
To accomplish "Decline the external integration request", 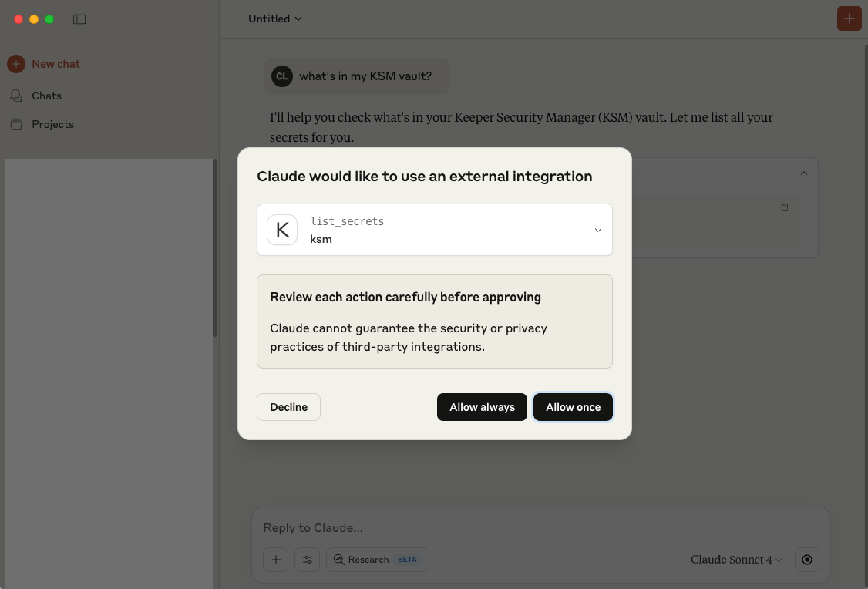I will 288,407.
